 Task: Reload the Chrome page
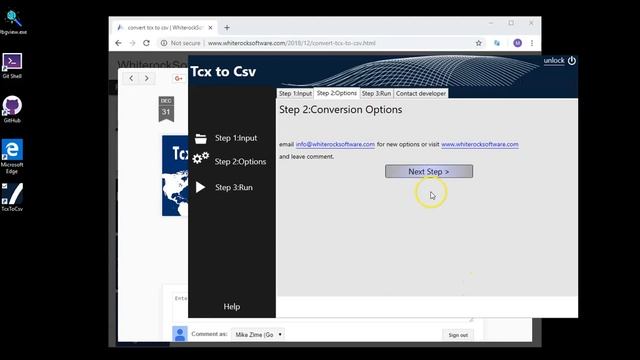[x=146, y=43]
